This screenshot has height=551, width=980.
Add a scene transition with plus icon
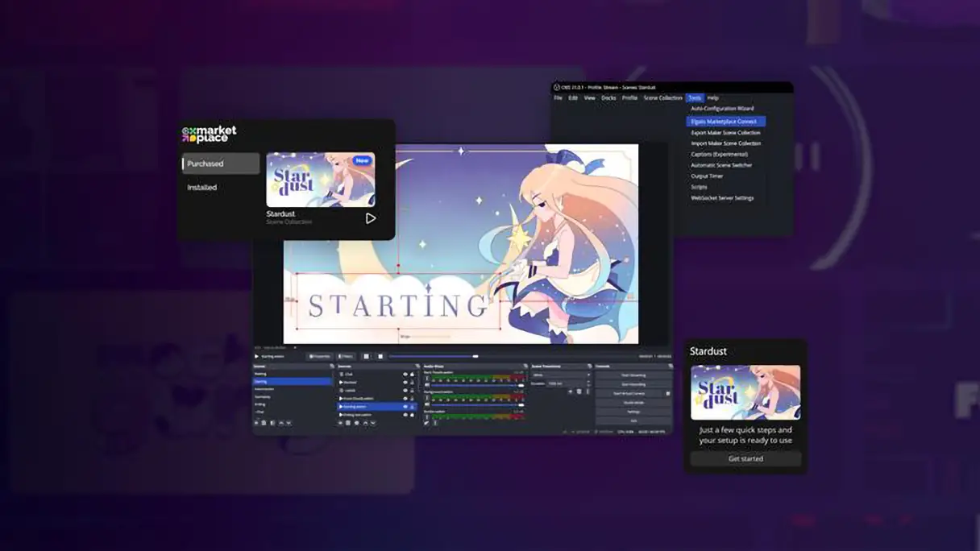(570, 391)
